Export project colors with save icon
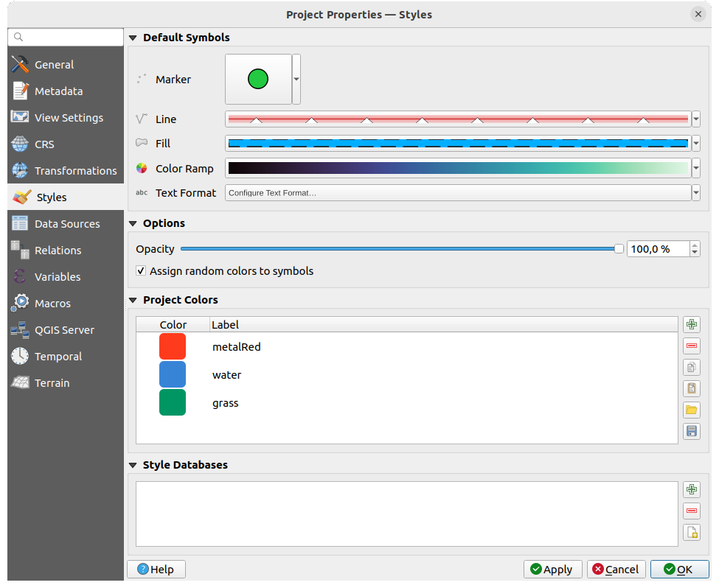 click(691, 431)
